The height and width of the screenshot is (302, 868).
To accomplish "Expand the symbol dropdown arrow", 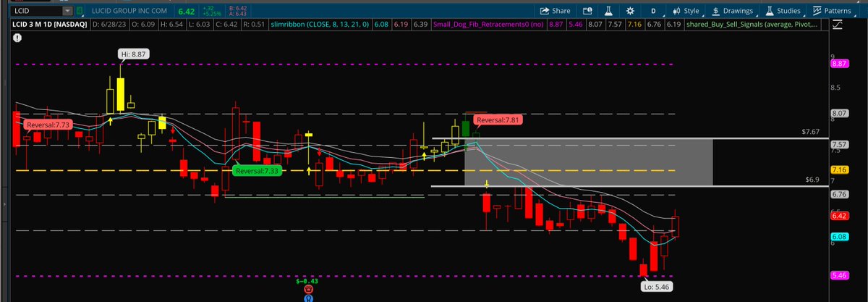I will coord(67,11).
